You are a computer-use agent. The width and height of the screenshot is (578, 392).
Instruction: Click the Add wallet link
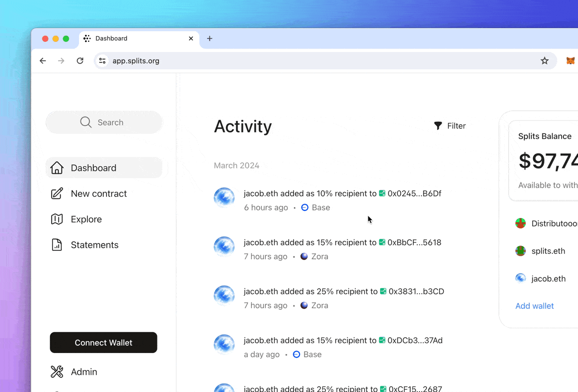click(535, 306)
